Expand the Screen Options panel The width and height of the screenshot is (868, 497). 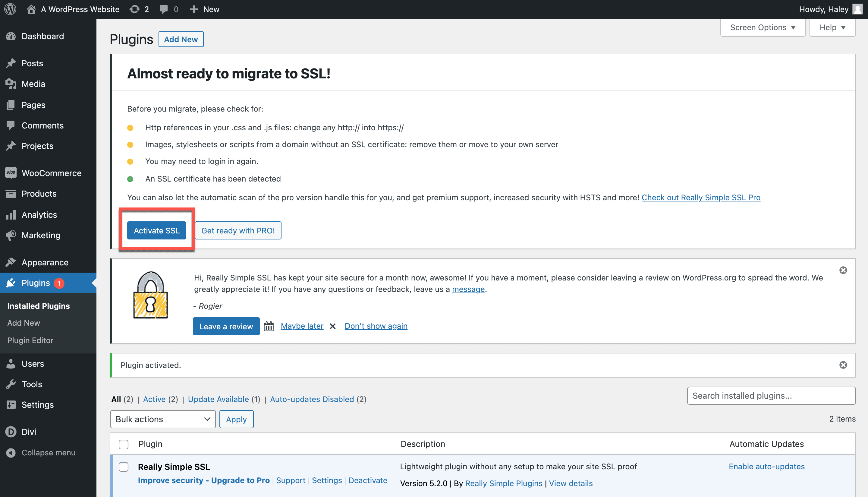pos(763,27)
